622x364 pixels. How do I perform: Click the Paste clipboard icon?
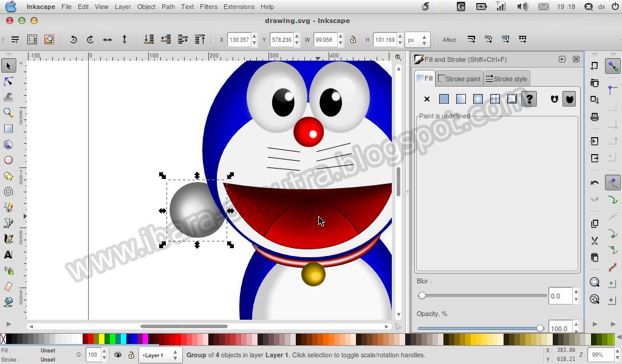(594, 257)
